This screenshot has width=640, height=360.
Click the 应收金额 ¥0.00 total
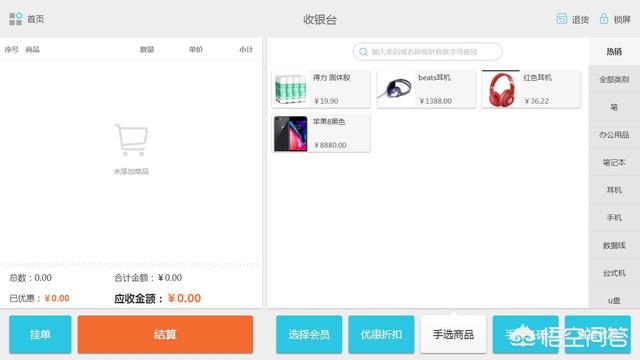[x=158, y=298]
